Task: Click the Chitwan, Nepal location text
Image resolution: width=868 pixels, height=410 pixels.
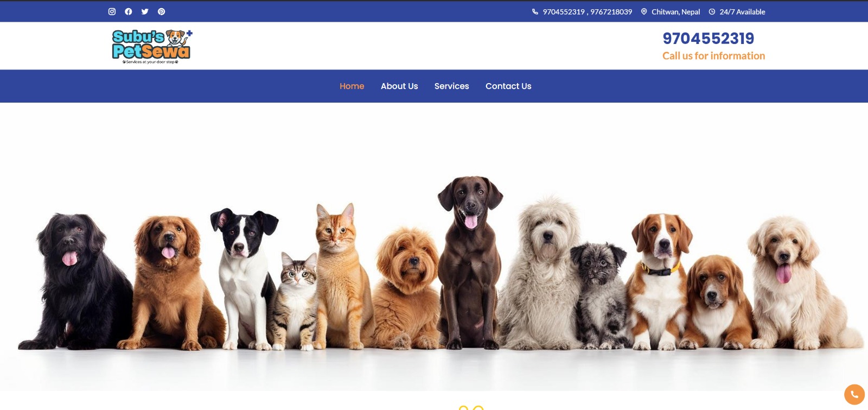Action: click(675, 11)
